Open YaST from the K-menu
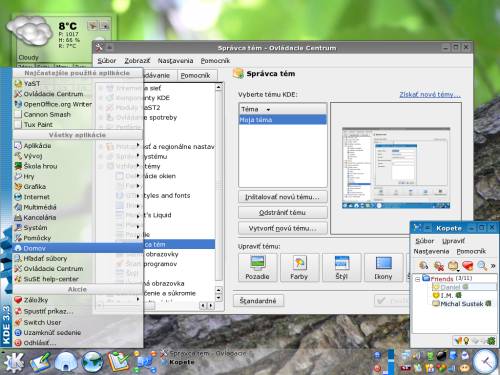500x375 pixels. (x=78, y=84)
